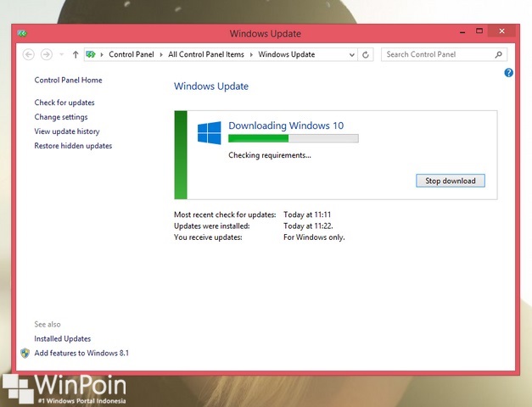Click the 'Today at 11:11' text
Viewport: 532px width, 407px height.
307,215
